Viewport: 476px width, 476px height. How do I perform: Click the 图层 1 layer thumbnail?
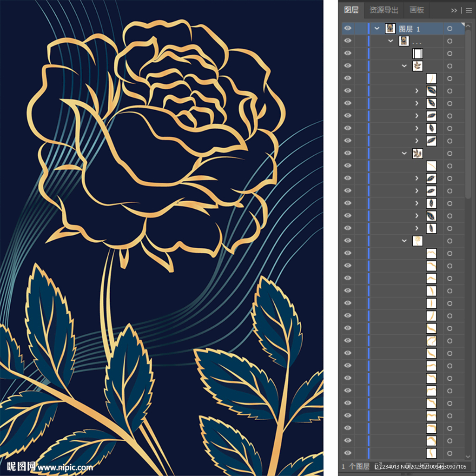(x=390, y=28)
